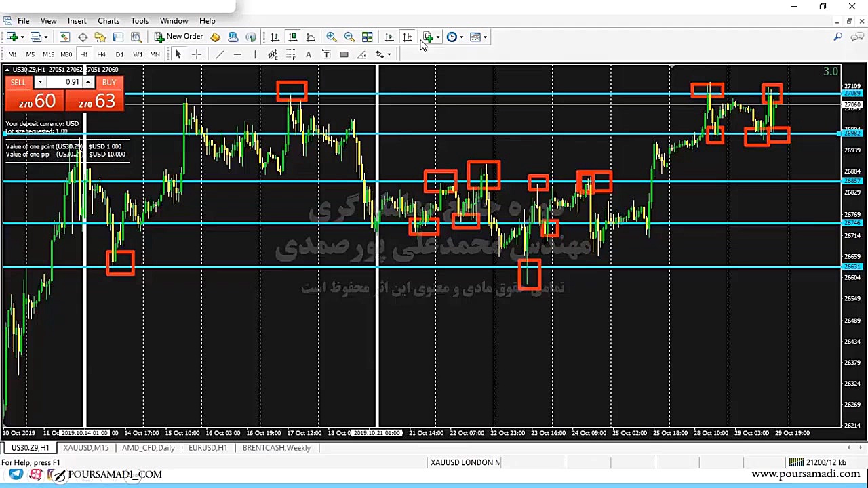Switch timeframe to M5
Viewport: 868px width, 488px height.
click(30, 54)
